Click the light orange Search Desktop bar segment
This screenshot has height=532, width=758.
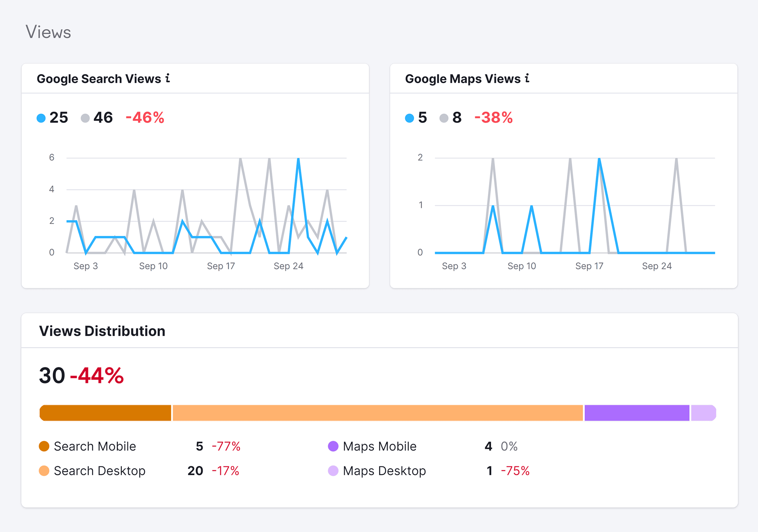click(377, 413)
